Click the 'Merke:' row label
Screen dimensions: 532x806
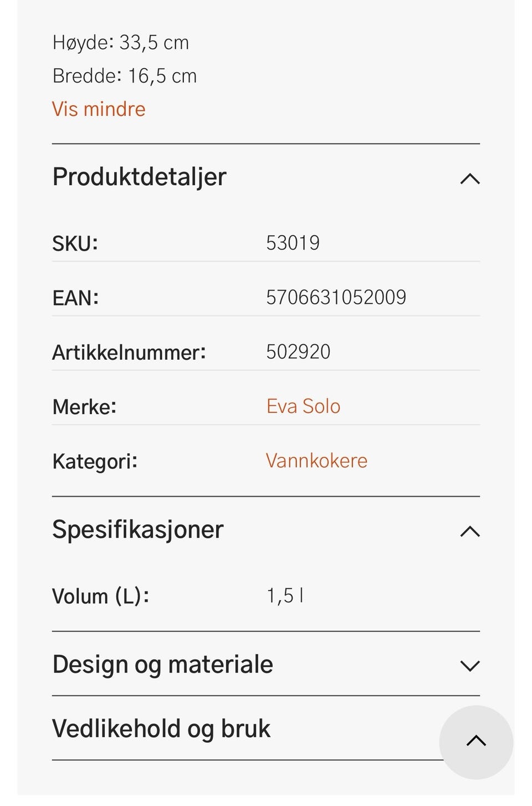coord(84,407)
